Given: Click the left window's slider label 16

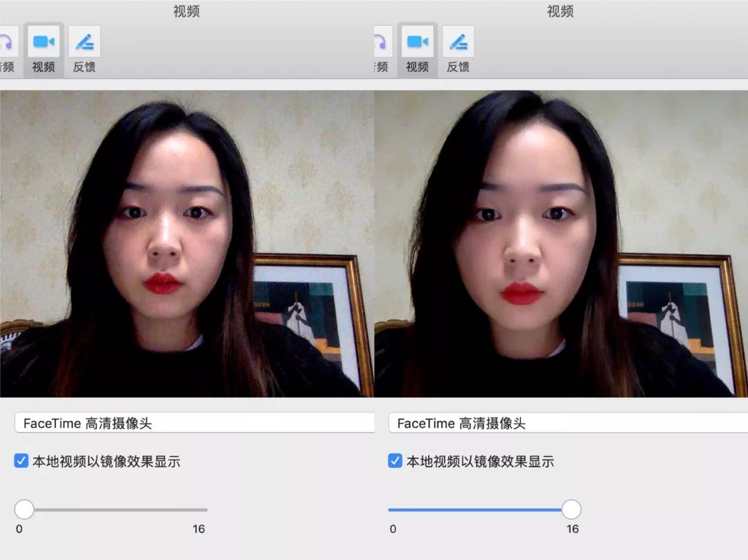Looking at the screenshot, I should coord(199,529).
